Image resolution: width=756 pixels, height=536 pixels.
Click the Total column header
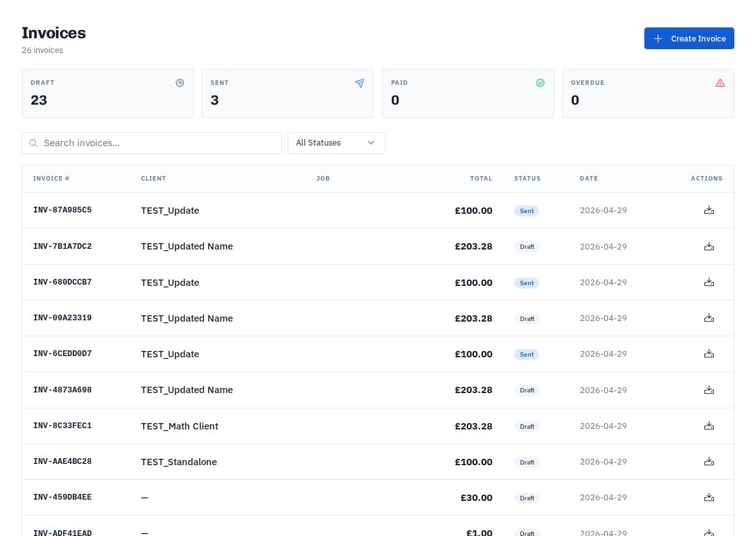coord(481,179)
